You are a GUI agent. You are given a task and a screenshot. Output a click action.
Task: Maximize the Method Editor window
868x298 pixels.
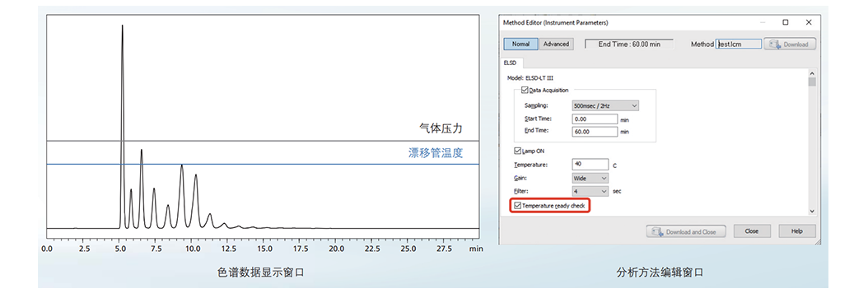786,23
